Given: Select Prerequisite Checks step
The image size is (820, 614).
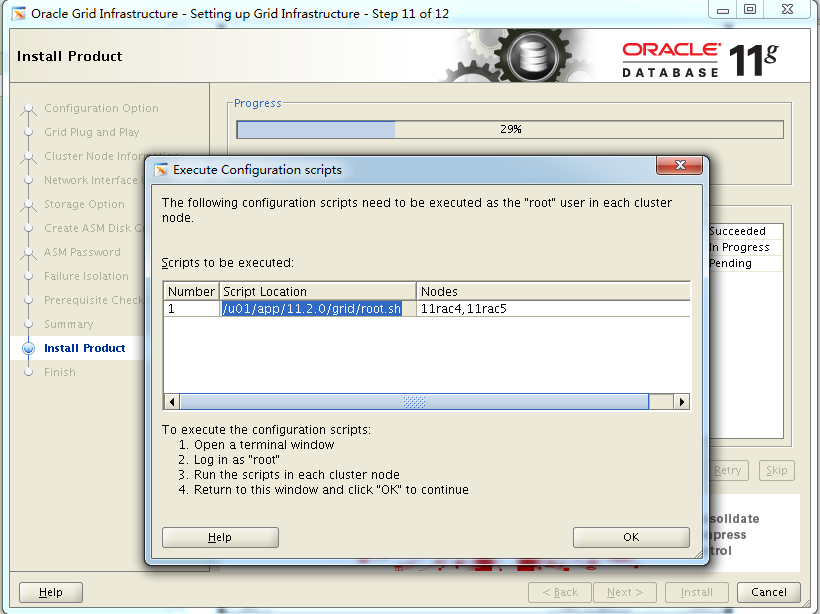Looking at the screenshot, I should [x=93, y=301].
